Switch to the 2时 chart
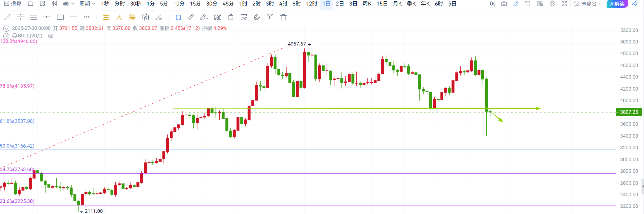This screenshot has width=644, height=214. click(x=256, y=4)
